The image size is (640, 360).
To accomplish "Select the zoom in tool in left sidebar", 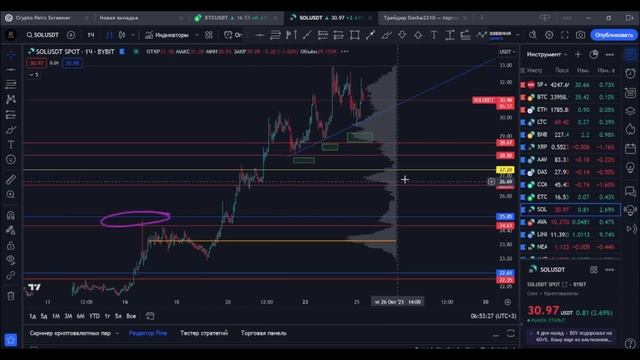I will [x=11, y=194].
